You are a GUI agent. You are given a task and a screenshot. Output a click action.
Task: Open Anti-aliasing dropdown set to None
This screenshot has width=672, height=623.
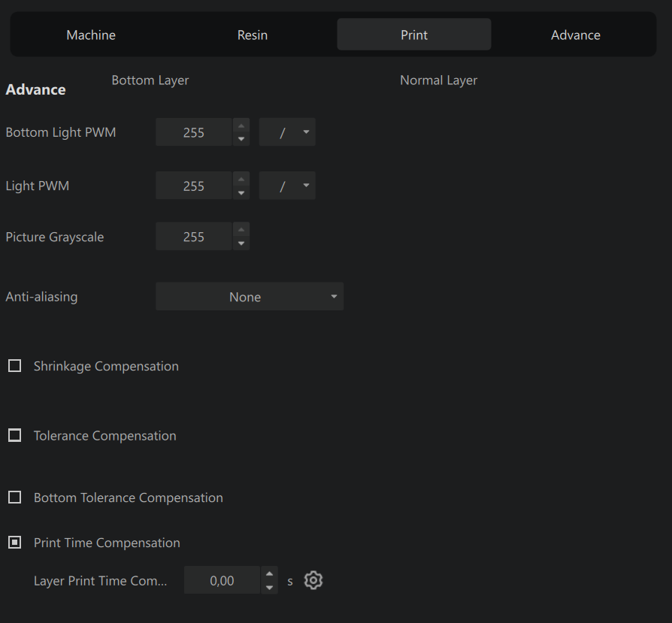point(250,297)
